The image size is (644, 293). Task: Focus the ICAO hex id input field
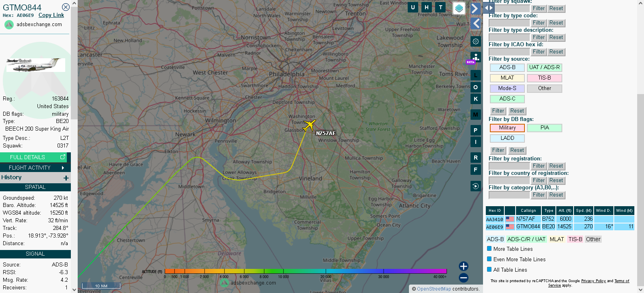(x=509, y=52)
